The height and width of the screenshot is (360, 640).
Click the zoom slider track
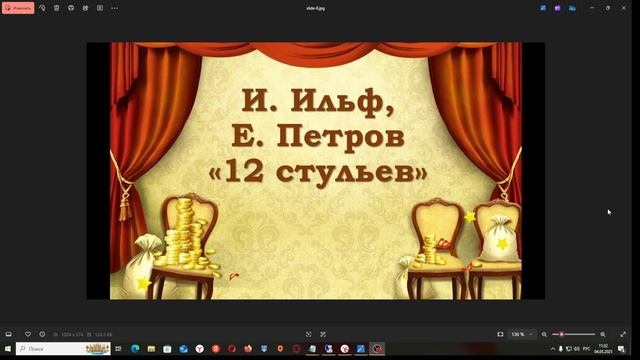pos(573,334)
